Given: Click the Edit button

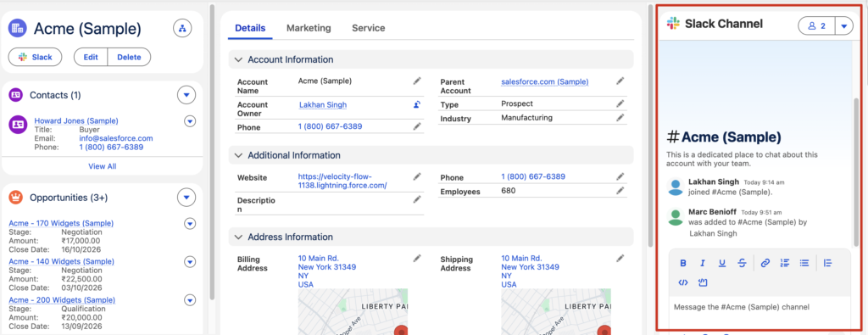Looking at the screenshot, I should pyautogui.click(x=90, y=57).
